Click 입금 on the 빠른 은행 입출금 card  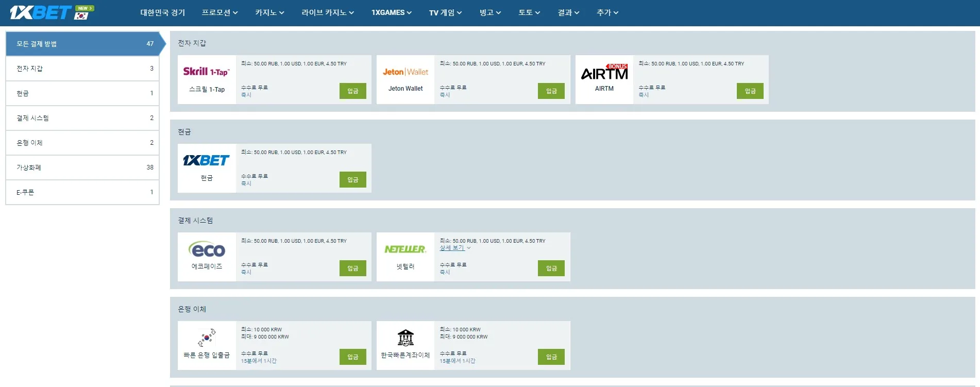[353, 357]
